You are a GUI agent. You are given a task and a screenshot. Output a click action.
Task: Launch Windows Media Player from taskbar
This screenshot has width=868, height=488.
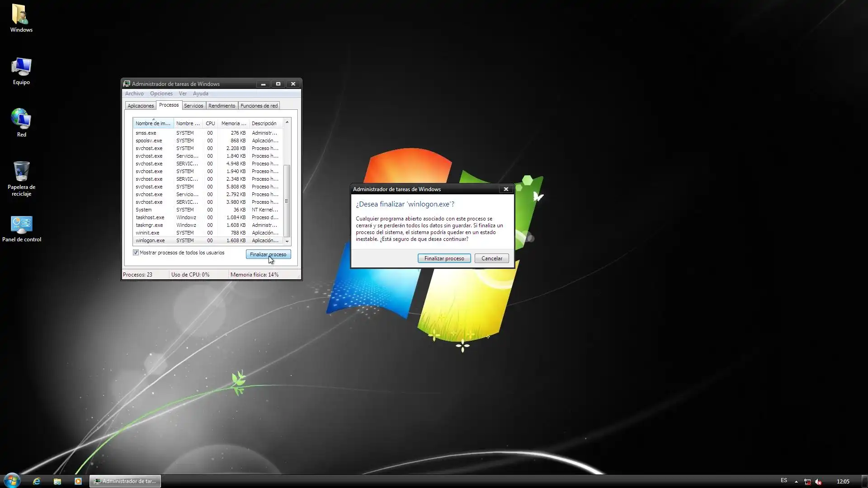[78, 481]
